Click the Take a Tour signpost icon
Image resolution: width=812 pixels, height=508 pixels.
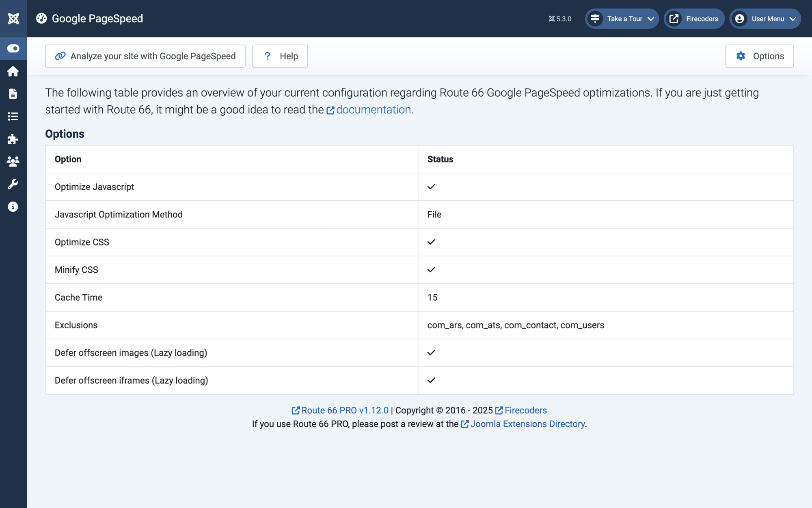595,19
